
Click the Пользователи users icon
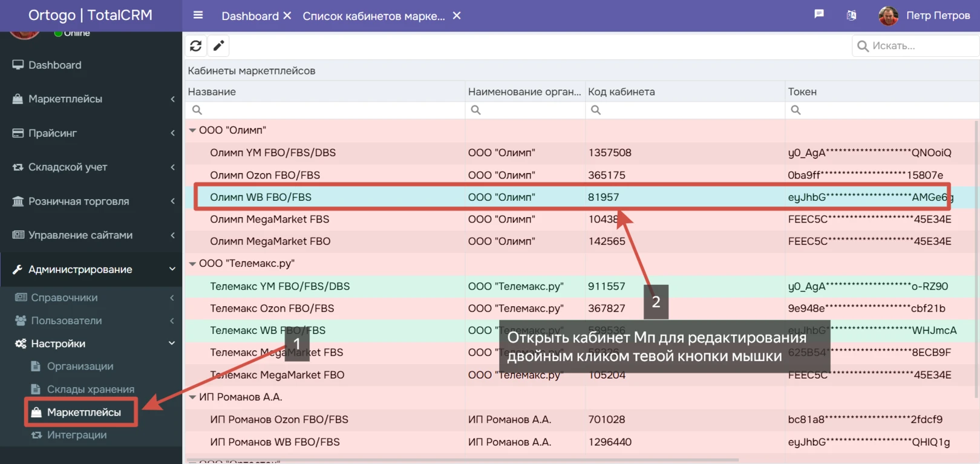point(21,320)
